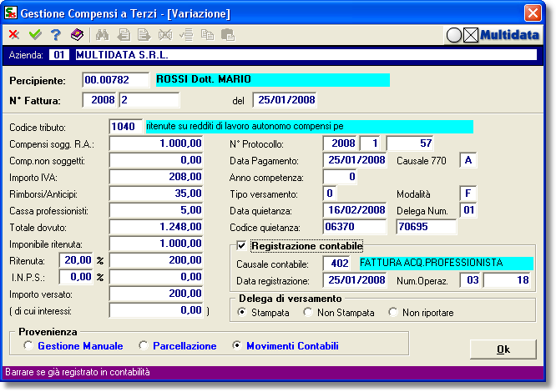Click the Causale 770 field A
The image size is (556, 392).
coord(468,160)
